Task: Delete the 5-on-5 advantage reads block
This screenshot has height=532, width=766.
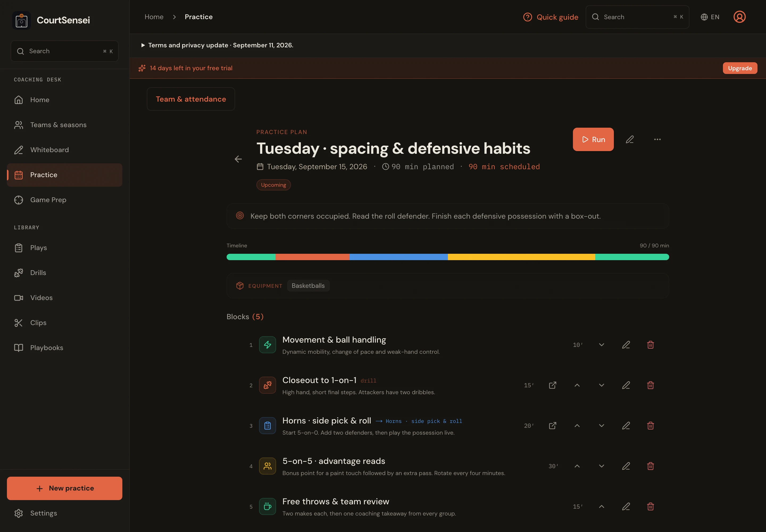Action: (650, 466)
